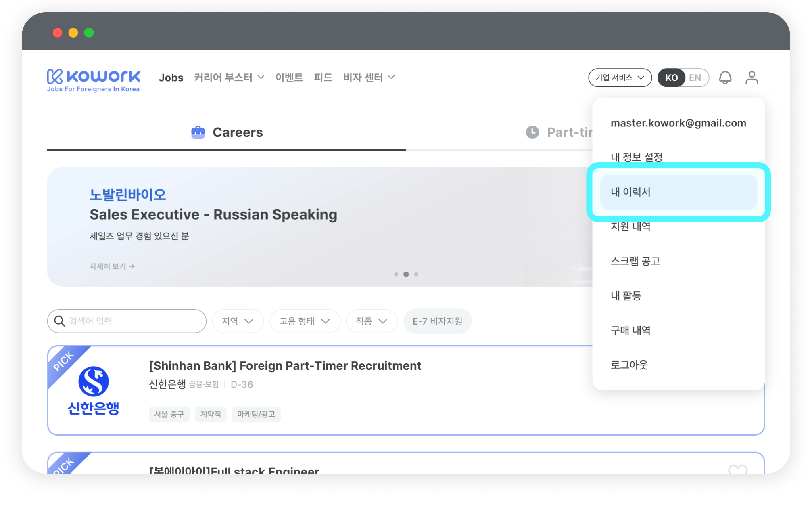
Task: Open the 이벤트 navigation item
Action: [x=289, y=78]
